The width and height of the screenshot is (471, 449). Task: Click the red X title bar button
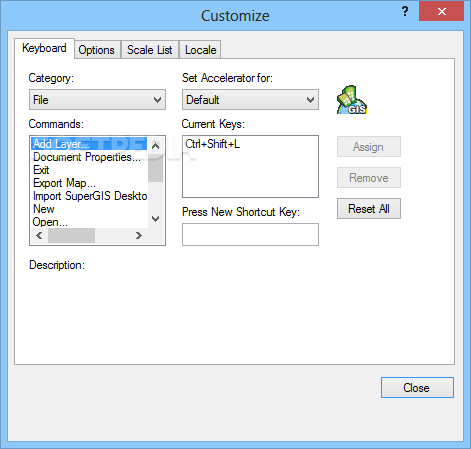441,12
